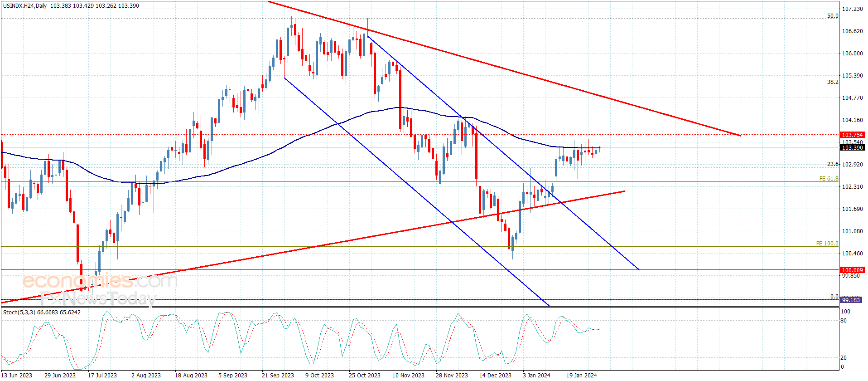Click the 3 Jan 2024 date label
The image size is (868, 381).
coord(536,375)
